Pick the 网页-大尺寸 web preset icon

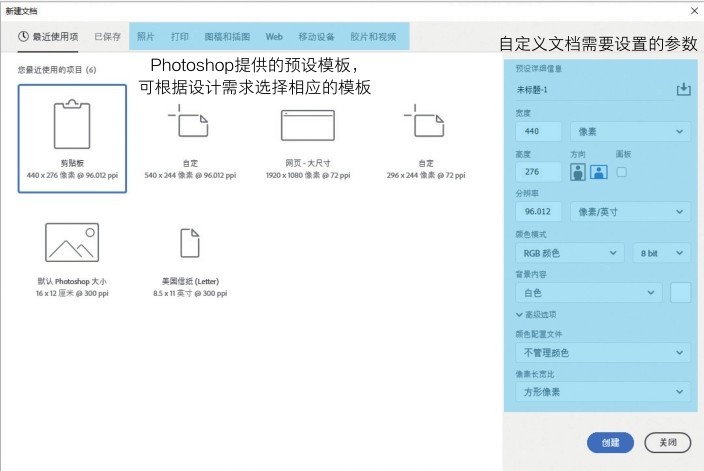tap(308, 125)
